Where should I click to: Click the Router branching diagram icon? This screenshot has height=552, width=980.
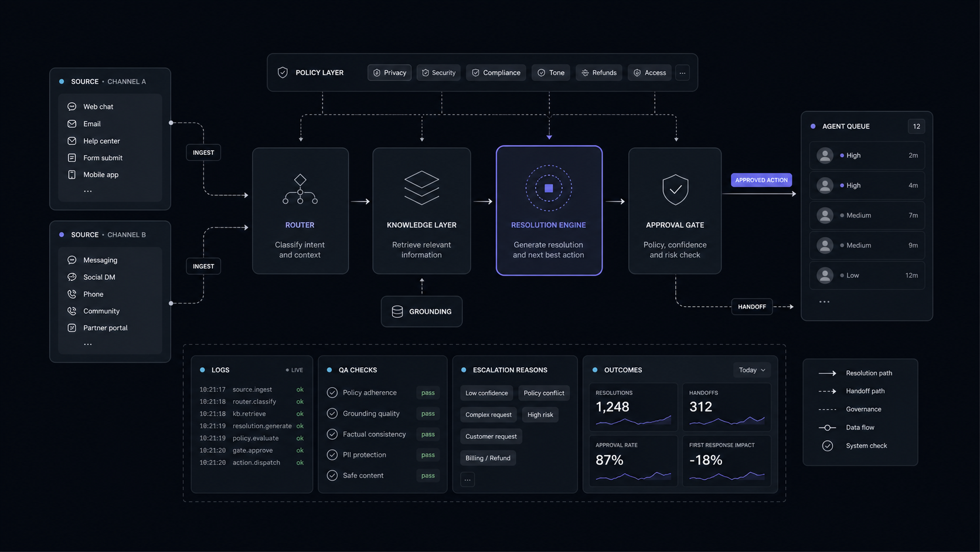(300, 189)
